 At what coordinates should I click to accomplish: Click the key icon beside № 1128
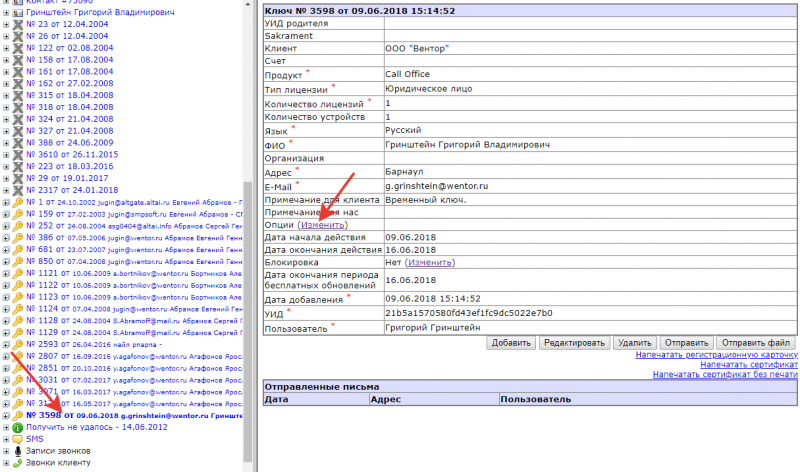18,320
